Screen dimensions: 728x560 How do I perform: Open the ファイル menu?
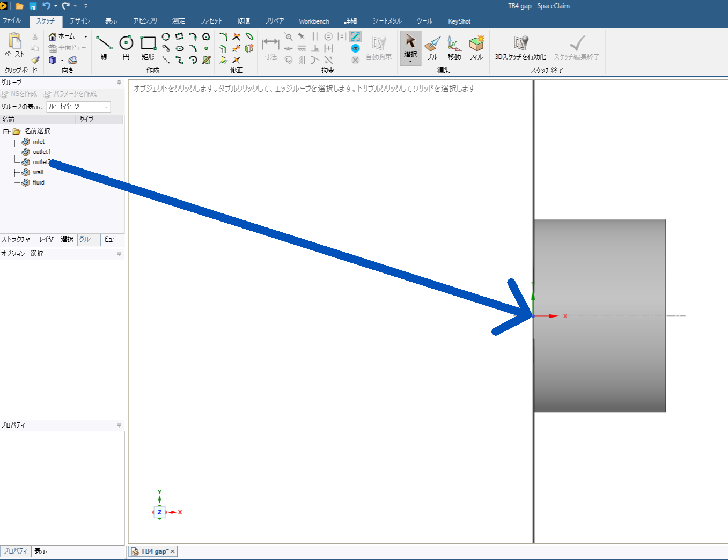pyautogui.click(x=12, y=21)
